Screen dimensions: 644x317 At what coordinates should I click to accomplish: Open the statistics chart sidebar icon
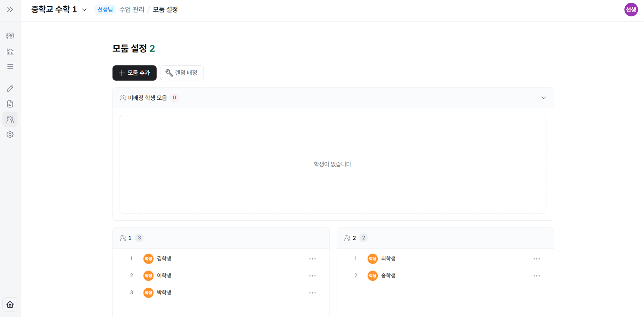click(x=10, y=51)
